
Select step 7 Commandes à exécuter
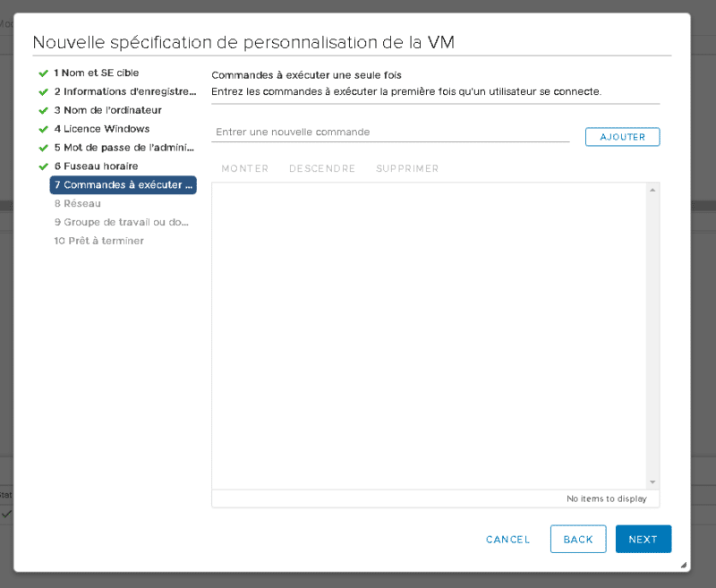[x=123, y=185]
